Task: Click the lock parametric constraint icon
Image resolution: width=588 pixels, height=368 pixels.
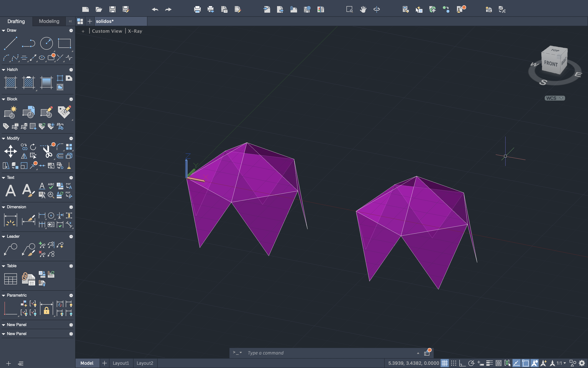Action: [46, 308]
